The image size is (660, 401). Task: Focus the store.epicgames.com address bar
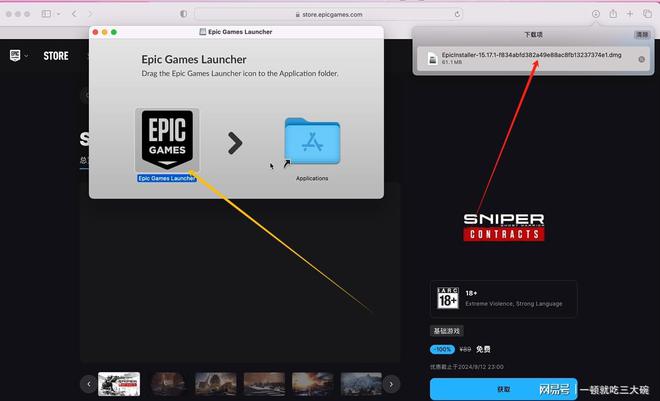(x=328, y=14)
